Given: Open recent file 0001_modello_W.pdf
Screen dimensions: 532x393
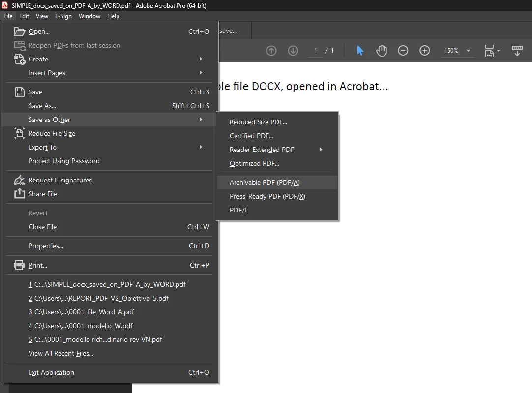Looking at the screenshot, I should (109, 326).
